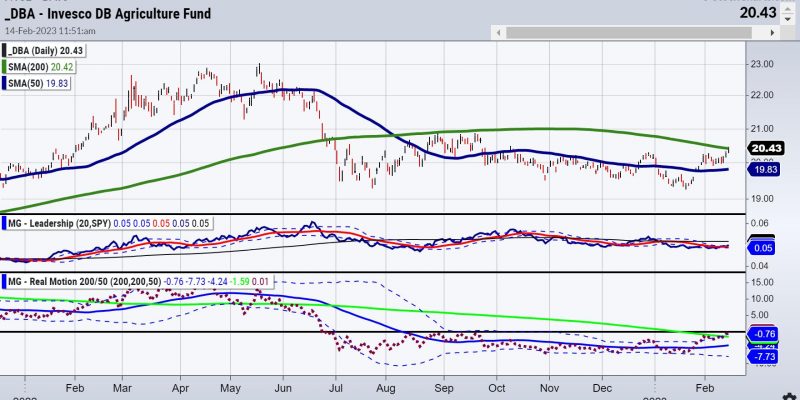Click the Oct label on the time axis
This screenshot has height=400, width=800.
pyautogui.click(x=496, y=387)
